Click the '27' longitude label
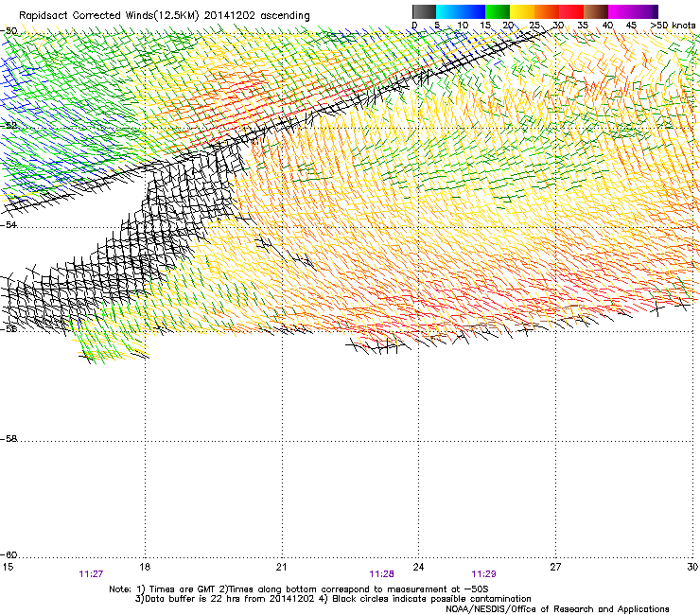The height and width of the screenshot is (615, 700). [555, 567]
